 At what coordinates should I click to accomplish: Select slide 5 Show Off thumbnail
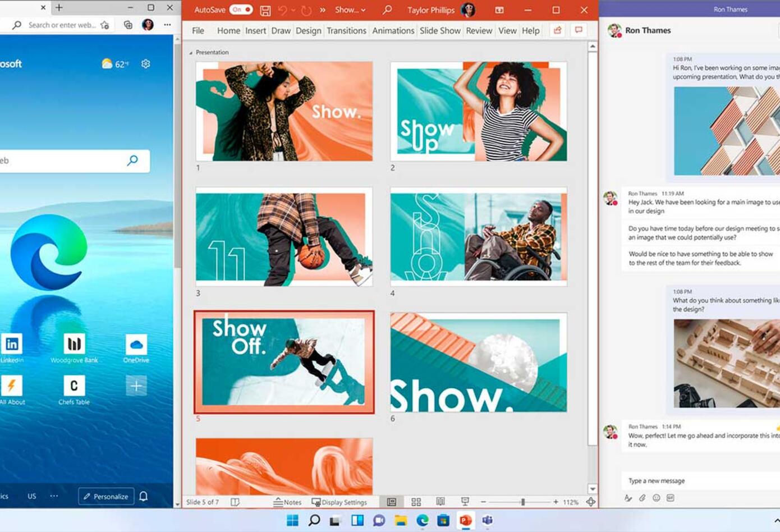click(x=284, y=362)
